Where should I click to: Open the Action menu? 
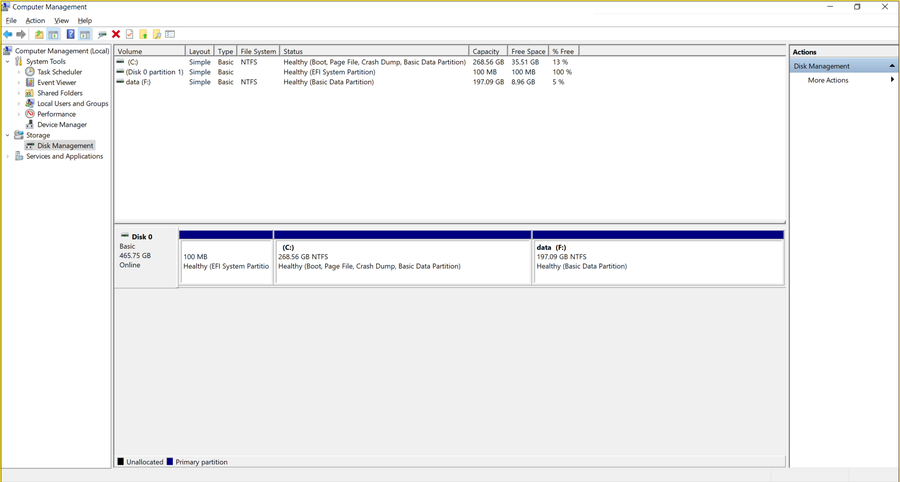coord(35,21)
